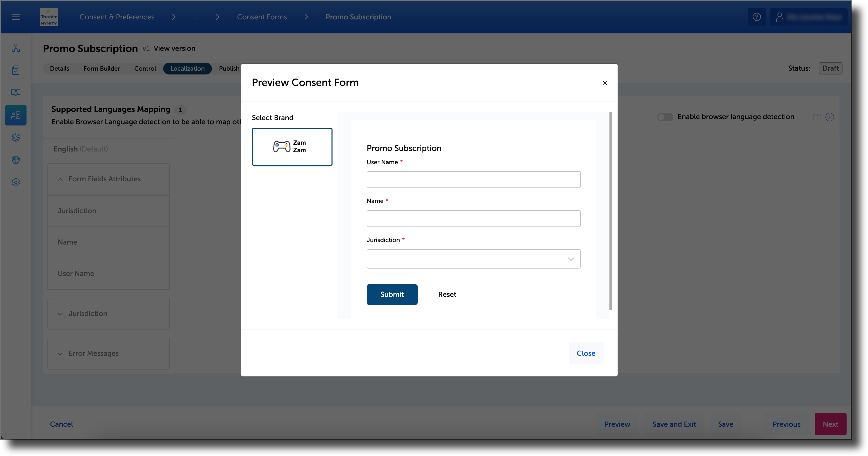Click the TrustArc NYMITY logo
Image resolution: width=868 pixels, height=456 pixels.
(48, 17)
